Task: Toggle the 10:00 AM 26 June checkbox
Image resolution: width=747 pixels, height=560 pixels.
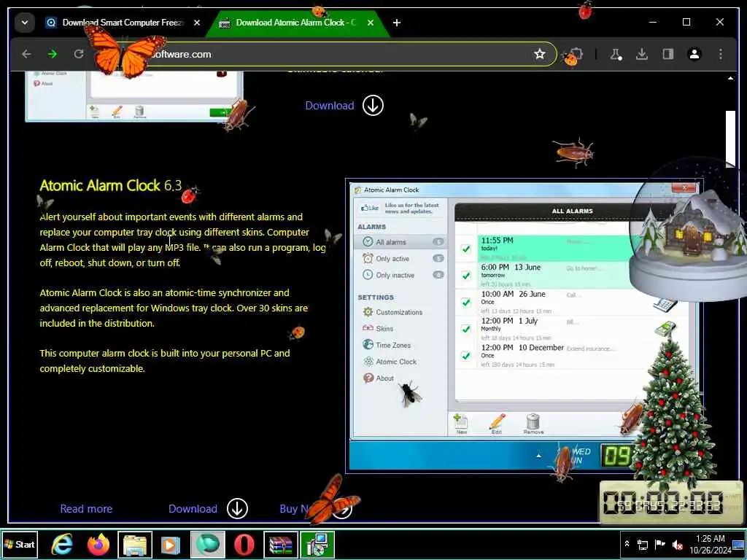Action: pyautogui.click(x=466, y=302)
